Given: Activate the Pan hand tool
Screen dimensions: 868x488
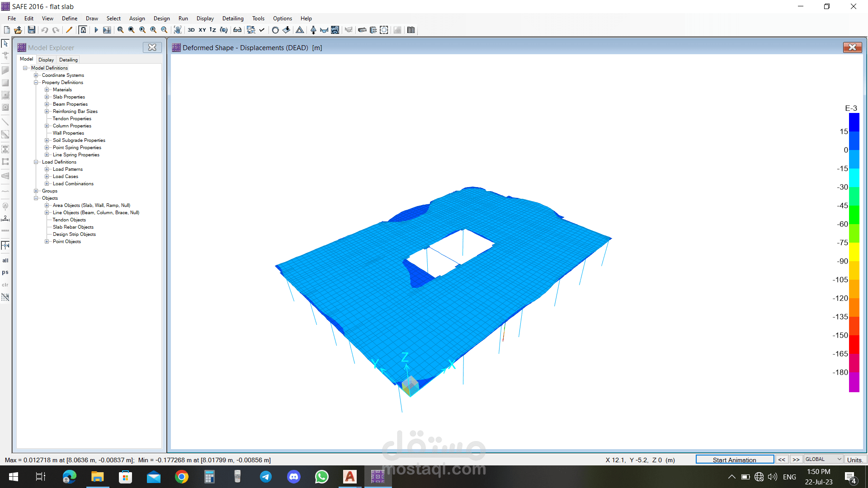Looking at the screenshot, I should (x=178, y=30).
